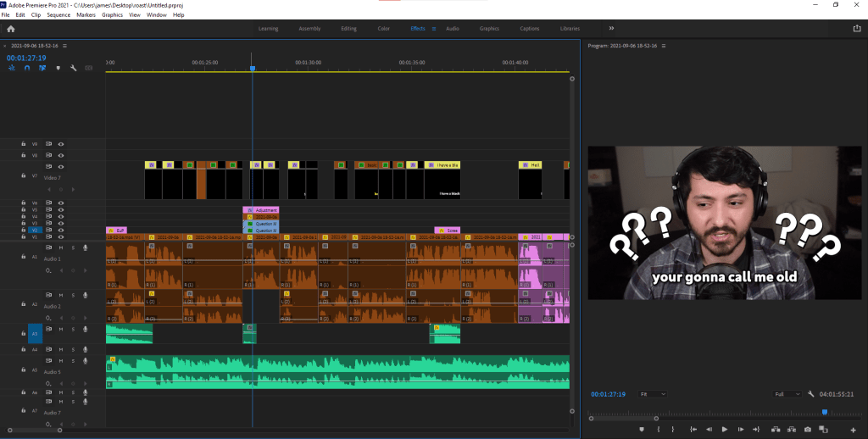The image size is (868, 439).
Task: Toggle Snap in Timeline magnet icon
Action: point(26,68)
